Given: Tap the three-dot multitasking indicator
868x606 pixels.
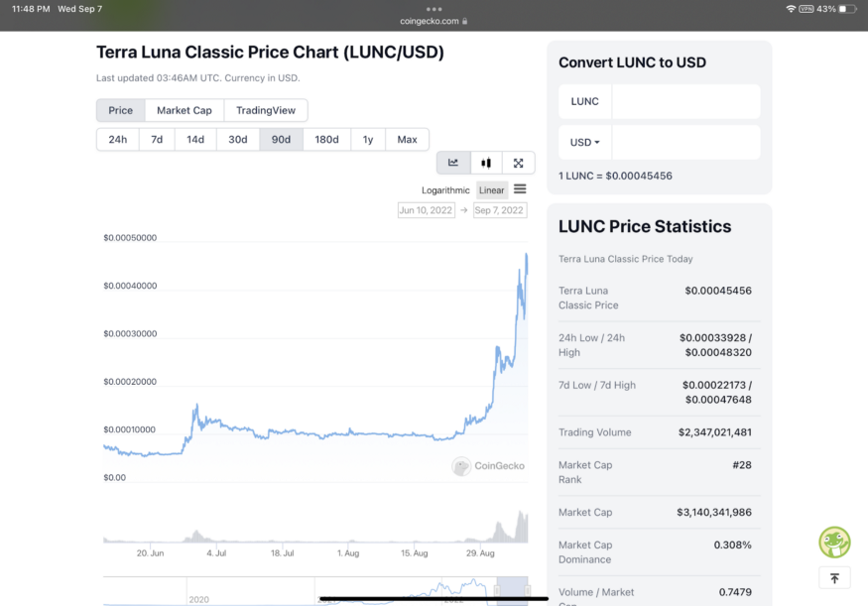Looking at the screenshot, I should tap(434, 9).
